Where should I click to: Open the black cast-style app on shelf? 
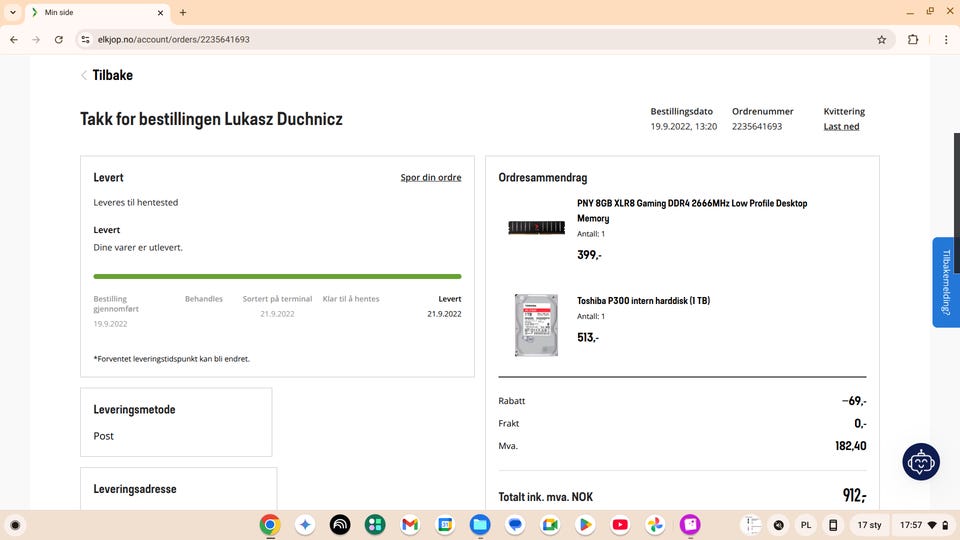pyautogui.click(x=340, y=525)
